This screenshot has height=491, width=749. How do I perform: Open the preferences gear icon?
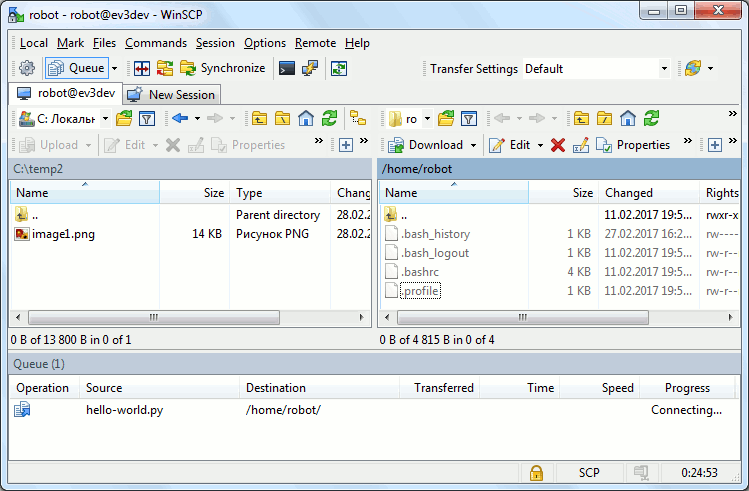tap(27, 68)
